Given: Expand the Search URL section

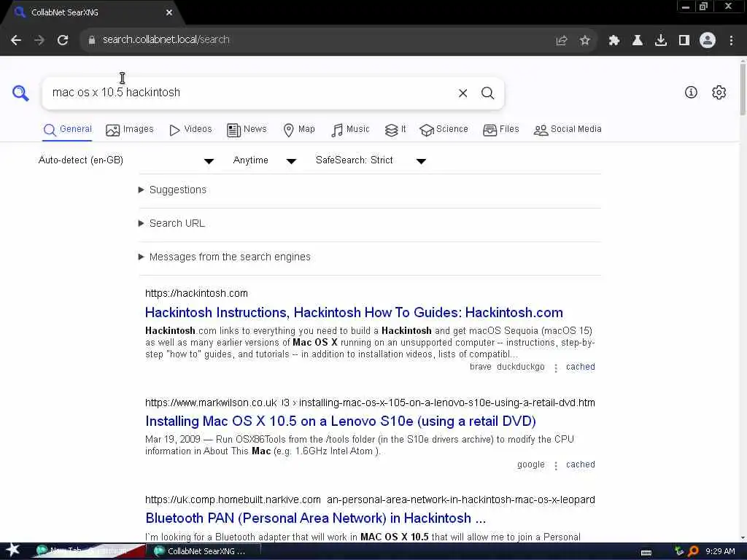Looking at the screenshot, I should tap(171, 223).
